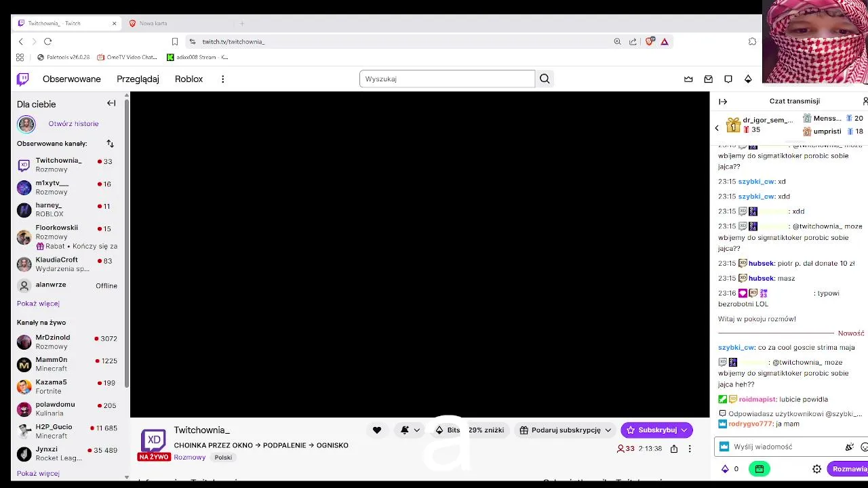Click the Bits diamond icon in the top bar
This screenshot has width=868, height=488.
[x=748, y=79]
